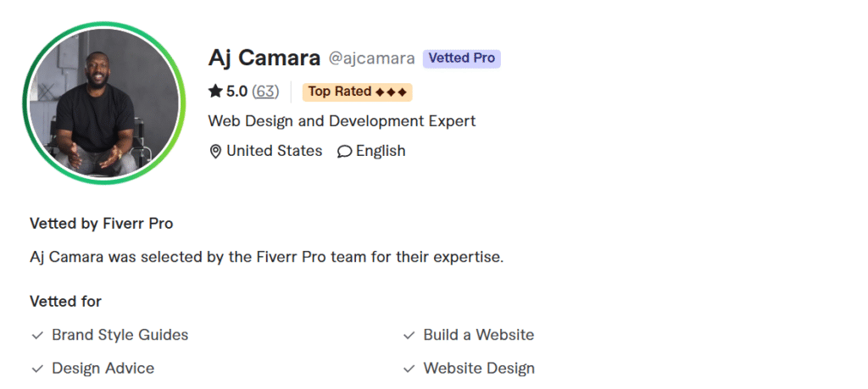Click the checkmark beside Build a Website

(x=409, y=336)
